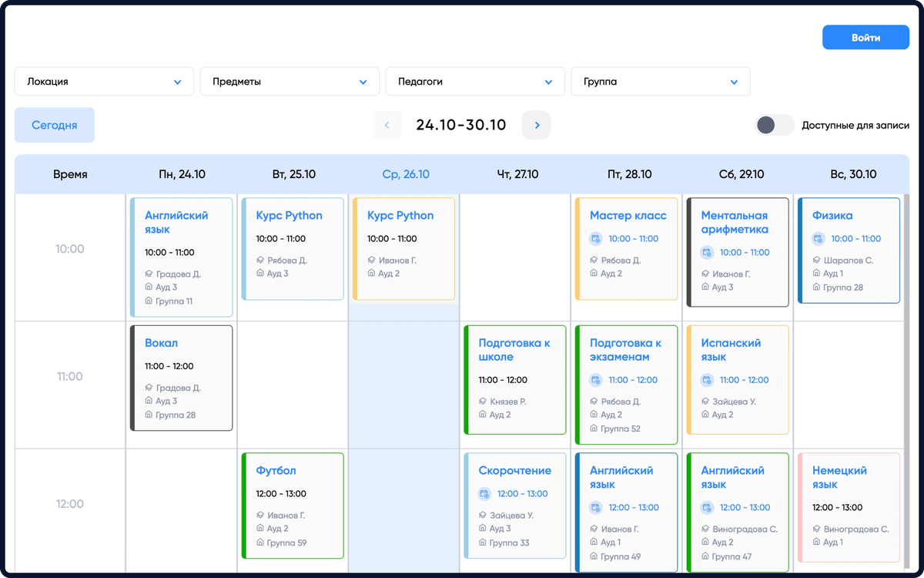Select the Ср, 26.10 column header

coord(406,174)
